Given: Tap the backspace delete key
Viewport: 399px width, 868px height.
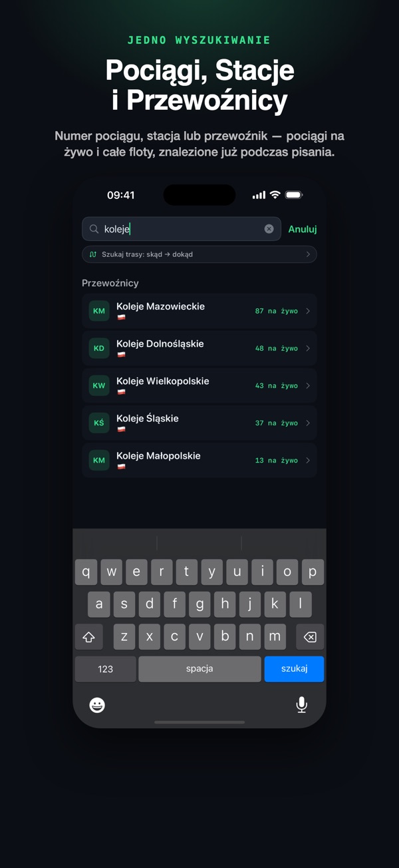Looking at the screenshot, I should point(309,637).
